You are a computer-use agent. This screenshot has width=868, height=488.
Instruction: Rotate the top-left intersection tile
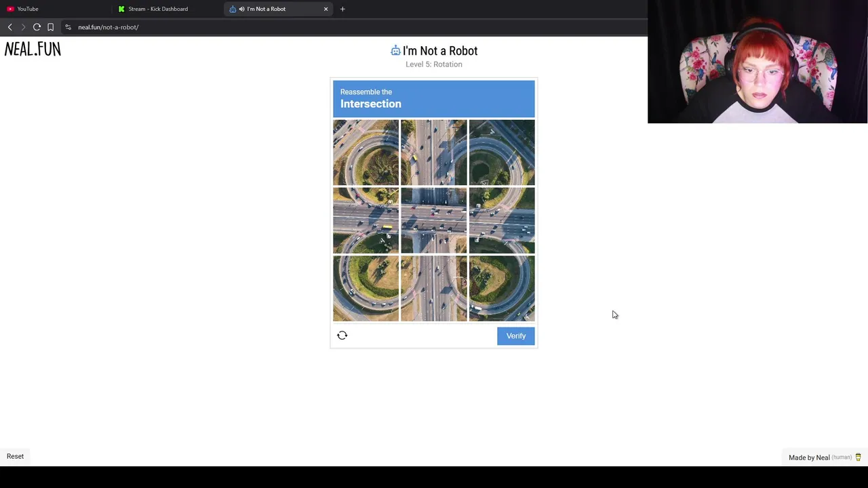click(x=366, y=152)
